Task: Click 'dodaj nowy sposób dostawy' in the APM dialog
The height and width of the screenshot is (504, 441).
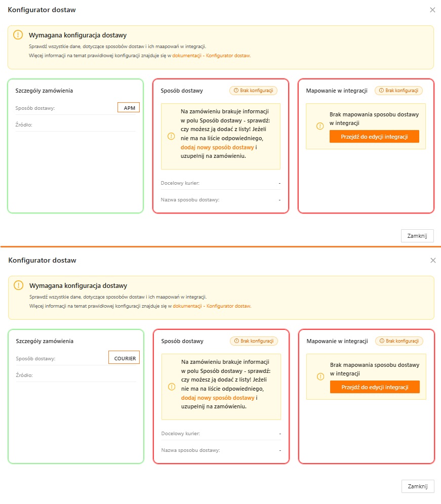Action: click(x=217, y=147)
